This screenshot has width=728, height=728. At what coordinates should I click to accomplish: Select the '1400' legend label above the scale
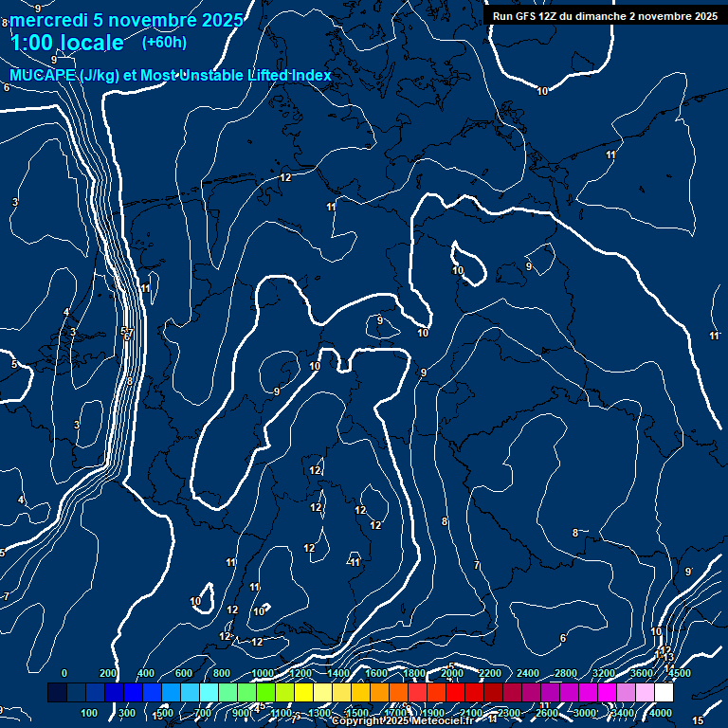coord(338,673)
